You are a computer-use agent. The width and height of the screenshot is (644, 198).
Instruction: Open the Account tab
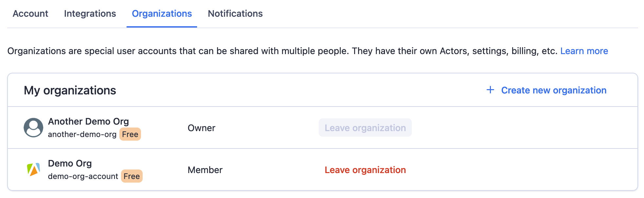coord(30,13)
